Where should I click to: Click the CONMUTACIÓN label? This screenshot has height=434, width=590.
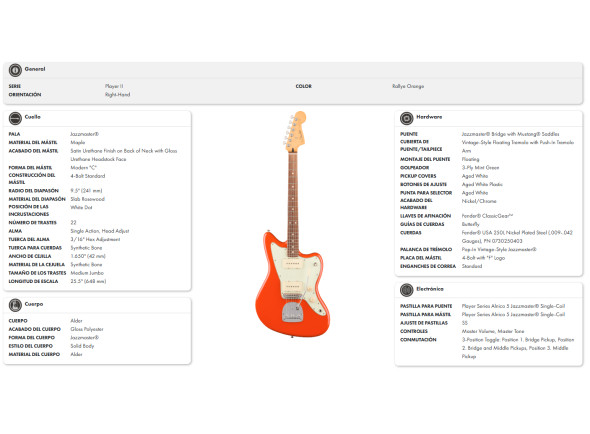(418, 340)
